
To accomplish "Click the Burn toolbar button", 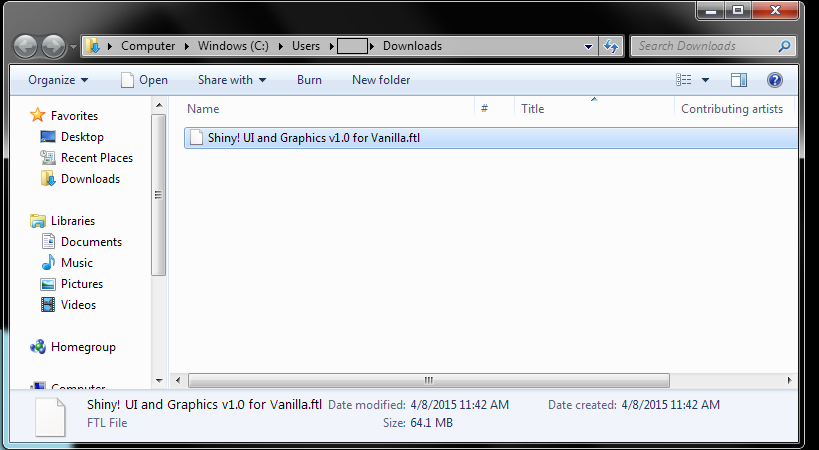I will point(309,80).
